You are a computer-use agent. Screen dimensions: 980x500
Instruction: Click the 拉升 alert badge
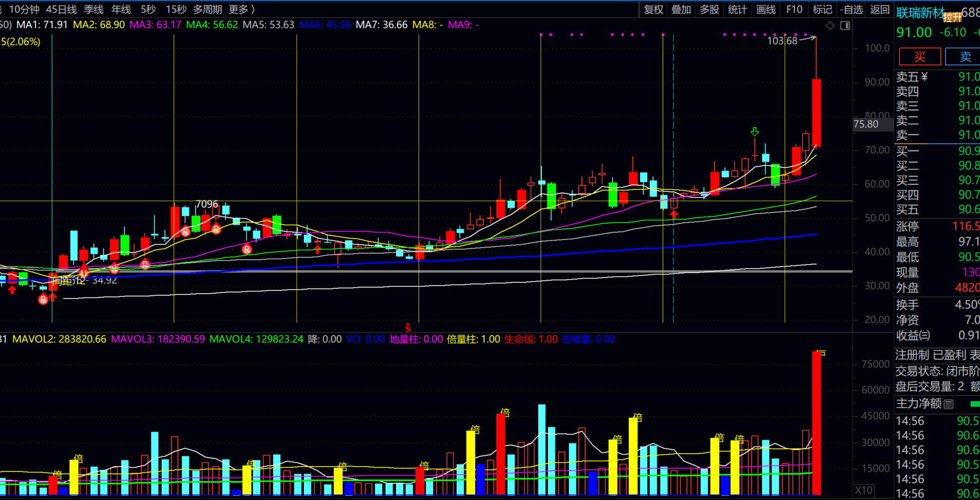tap(952, 18)
